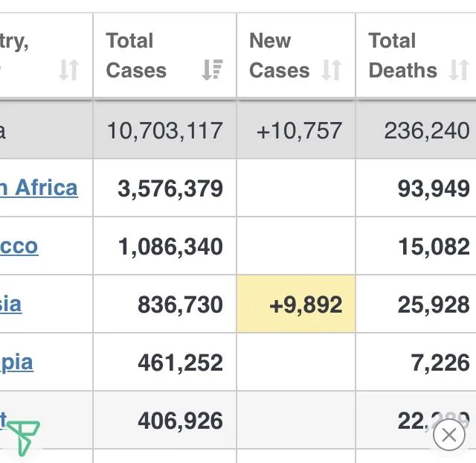This screenshot has height=463, width=476.
Task: Click the +10,757 new cases cell
Action: (x=299, y=131)
